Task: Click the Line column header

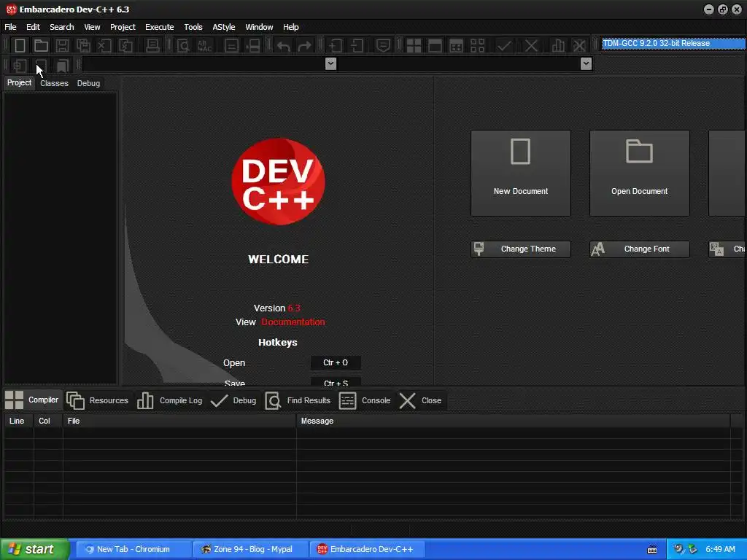Action: click(18, 421)
